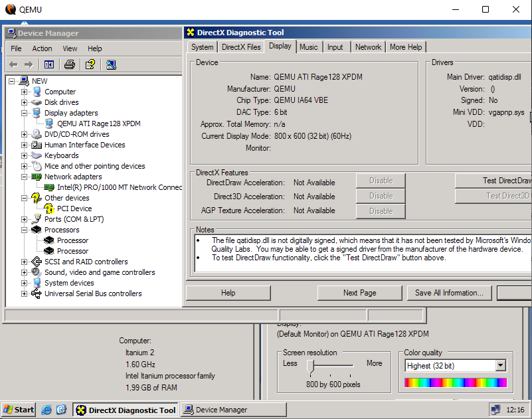This screenshot has width=532, height=419.
Task: Switch to the Network tab
Action: point(368,47)
